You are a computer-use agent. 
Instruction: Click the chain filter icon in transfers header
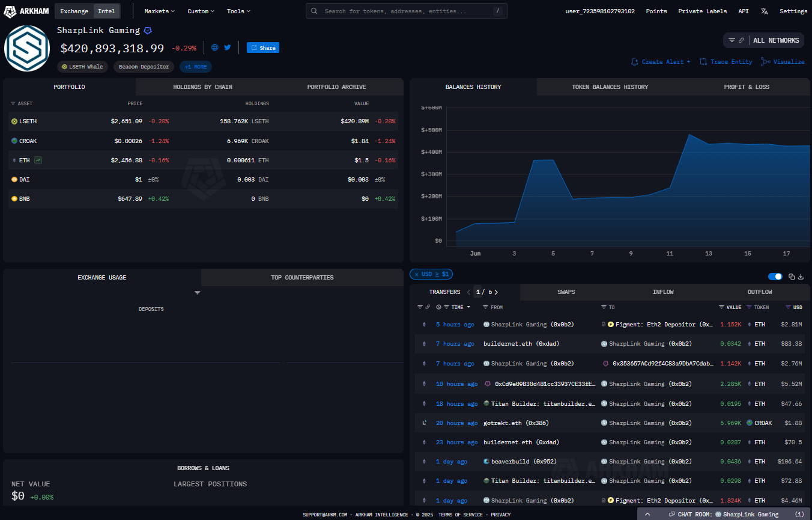click(x=420, y=307)
